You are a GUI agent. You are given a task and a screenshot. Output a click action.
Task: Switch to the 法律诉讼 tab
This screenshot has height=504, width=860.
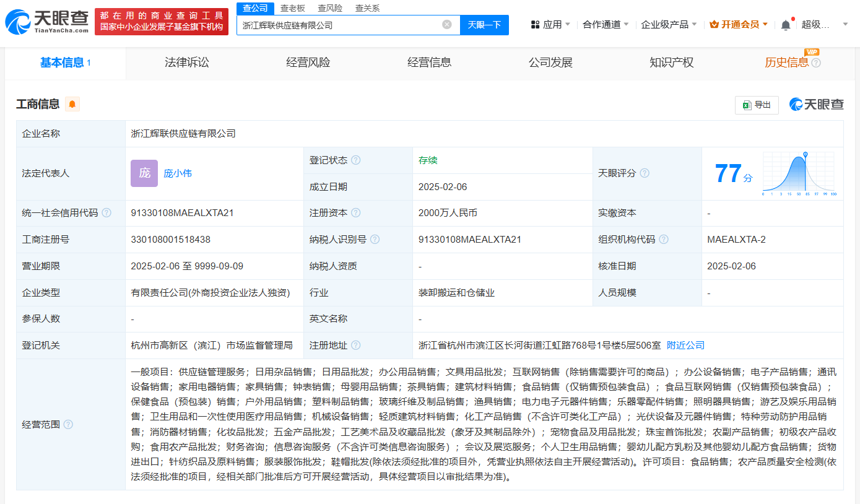coord(186,63)
